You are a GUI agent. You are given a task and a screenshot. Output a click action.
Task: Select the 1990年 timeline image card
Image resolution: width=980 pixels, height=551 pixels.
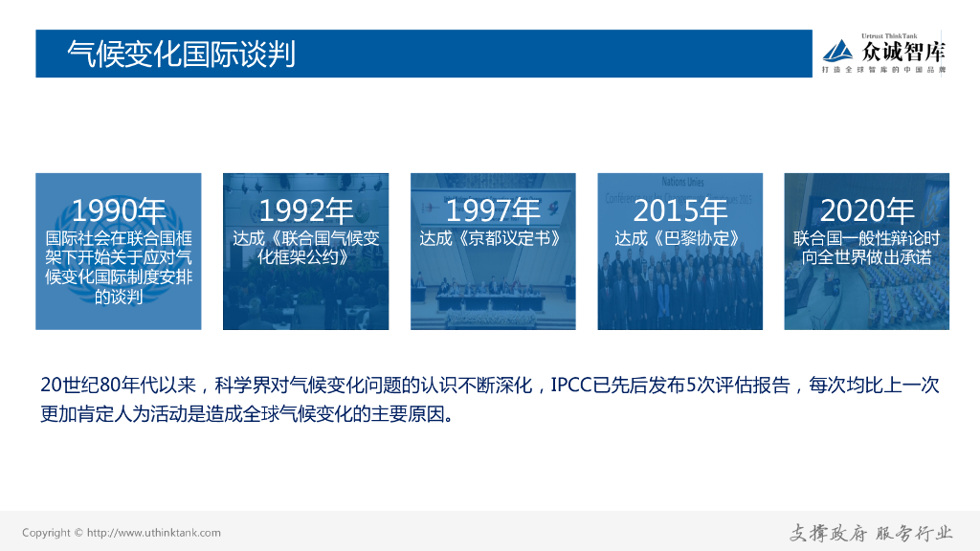(x=118, y=252)
